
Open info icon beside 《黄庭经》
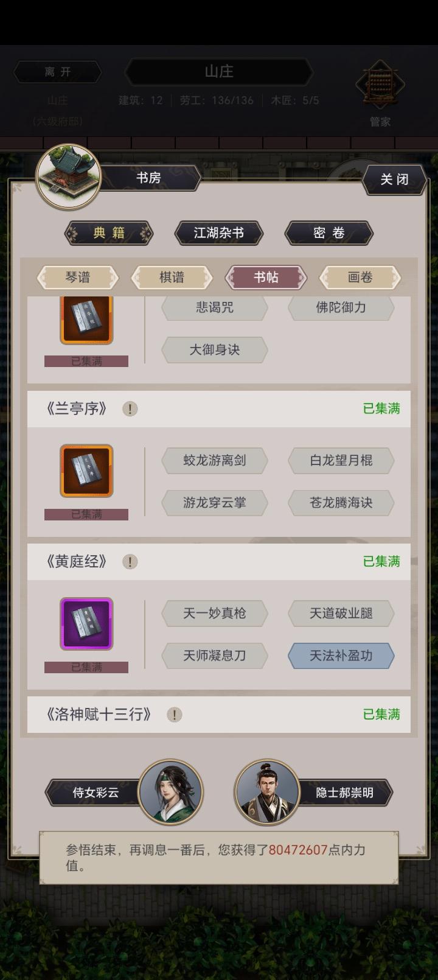coord(130,562)
